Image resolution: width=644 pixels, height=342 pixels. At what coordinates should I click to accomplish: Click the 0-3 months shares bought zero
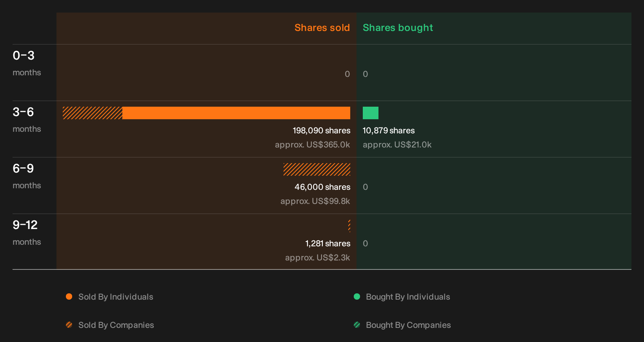pos(366,74)
